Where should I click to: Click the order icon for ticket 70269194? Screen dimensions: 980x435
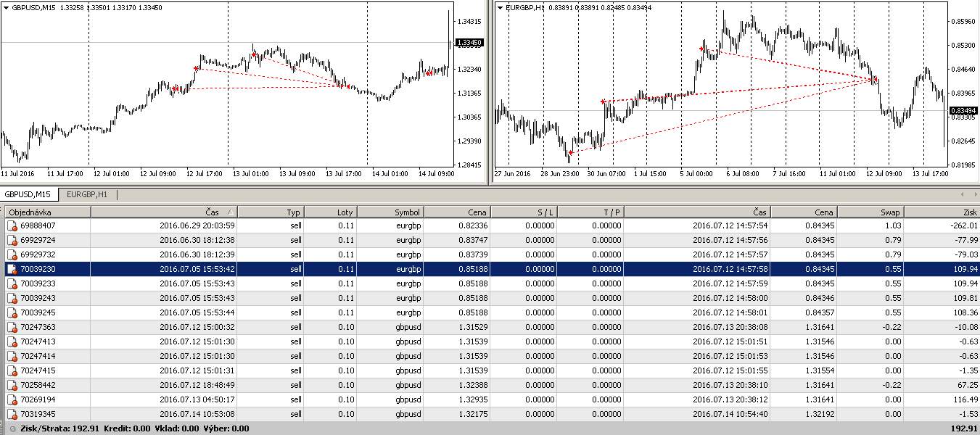point(12,399)
